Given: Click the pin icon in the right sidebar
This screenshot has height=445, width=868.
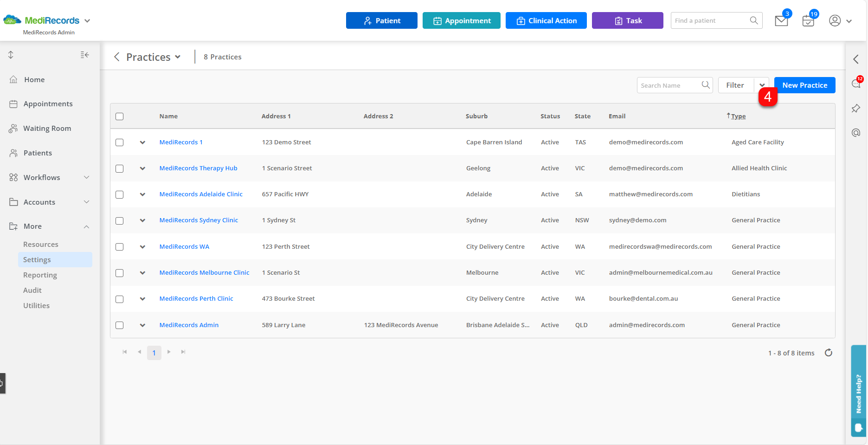Looking at the screenshot, I should [x=856, y=108].
